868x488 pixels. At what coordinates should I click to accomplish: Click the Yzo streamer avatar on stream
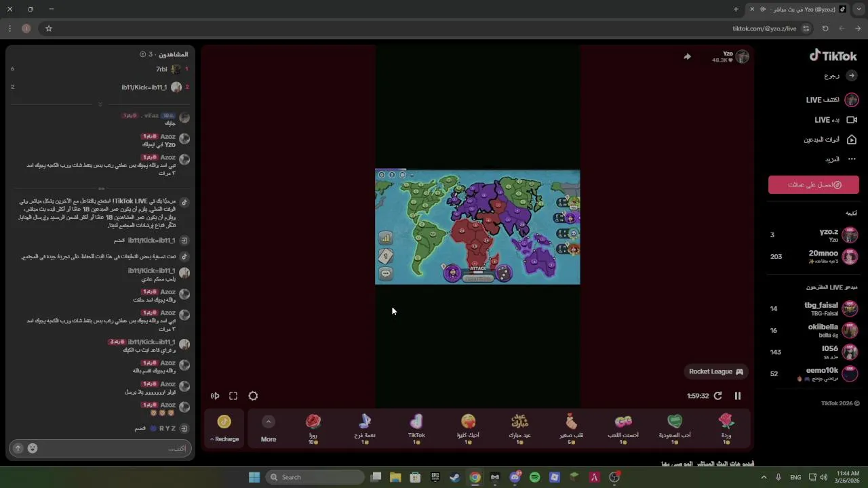click(743, 57)
